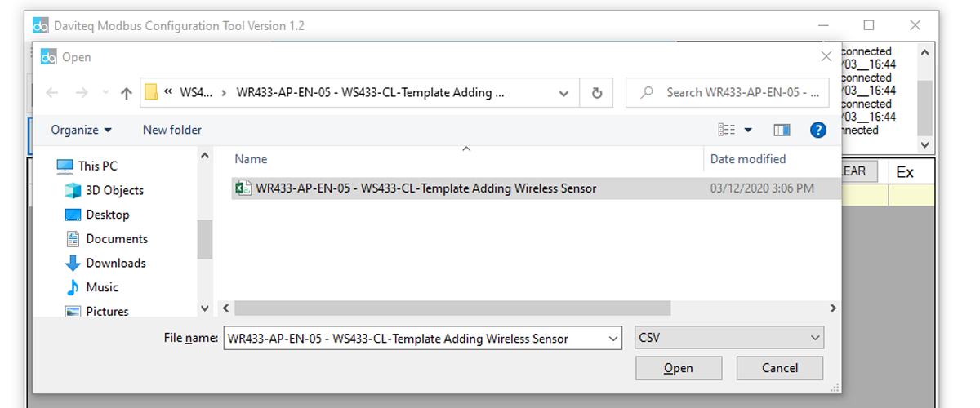Click the Cancel button
Screen dimensions: 980x408
pyautogui.click(x=780, y=368)
